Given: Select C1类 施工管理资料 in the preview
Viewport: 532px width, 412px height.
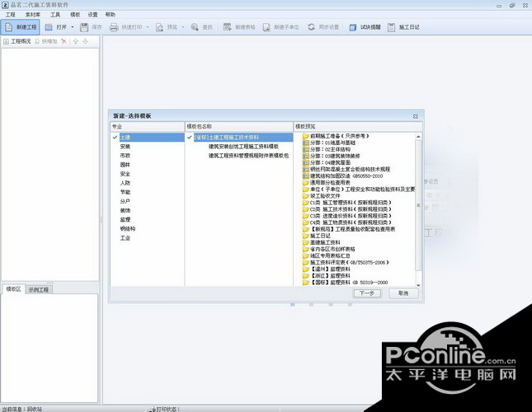Looking at the screenshot, I should 351,203.
